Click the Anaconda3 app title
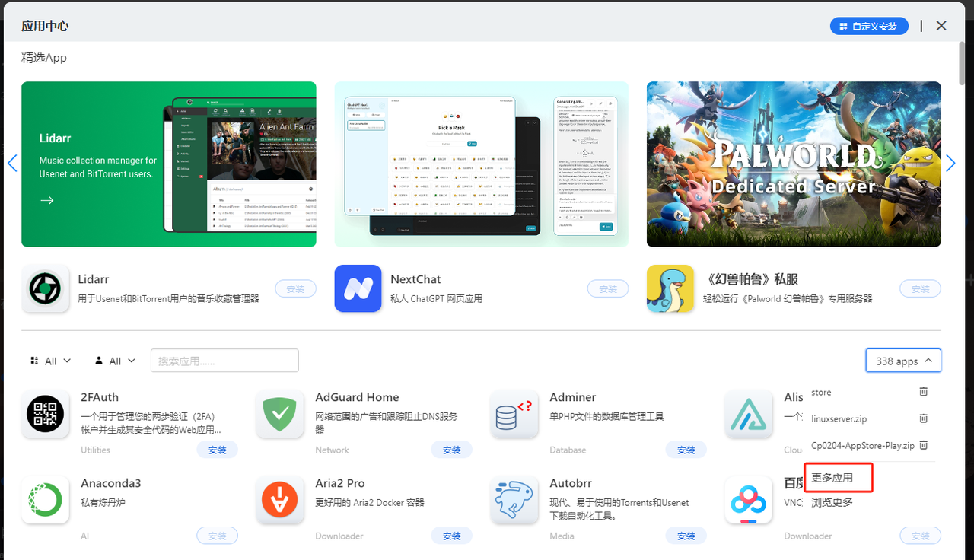Image resolution: width=974 pixels, height=560 pixels. (111, 483)
